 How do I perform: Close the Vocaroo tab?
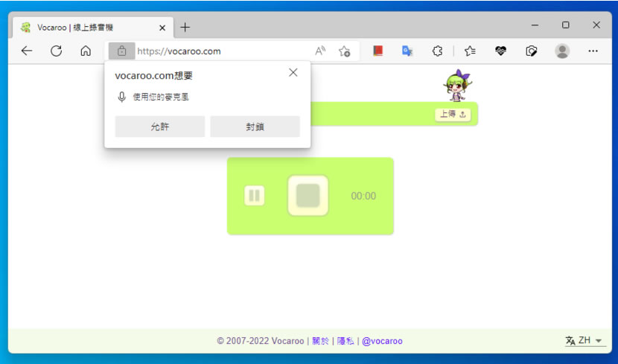(162, 28)
